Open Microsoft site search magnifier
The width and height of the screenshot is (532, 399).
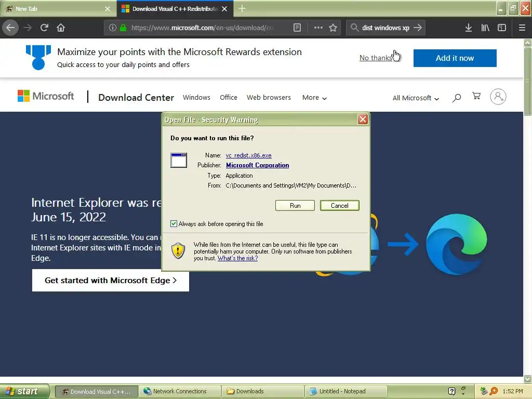tap(457, 98)
